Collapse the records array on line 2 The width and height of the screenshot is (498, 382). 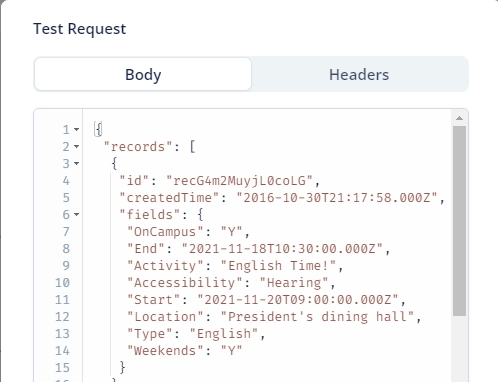pyautogui.click(x=76, y=146)
